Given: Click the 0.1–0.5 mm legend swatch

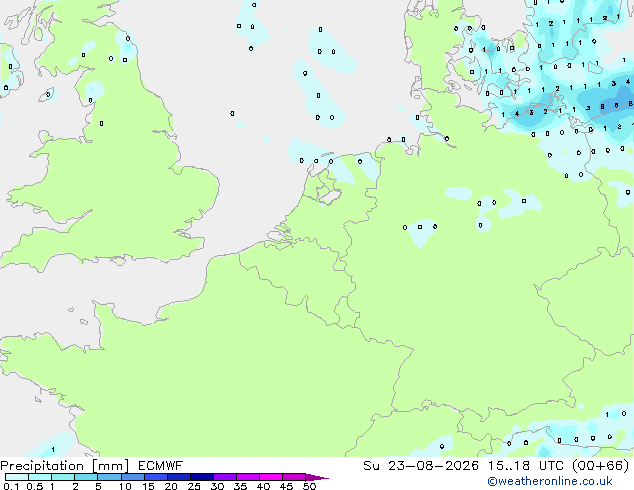Looking at the screenshot, I should click(17, 477).
